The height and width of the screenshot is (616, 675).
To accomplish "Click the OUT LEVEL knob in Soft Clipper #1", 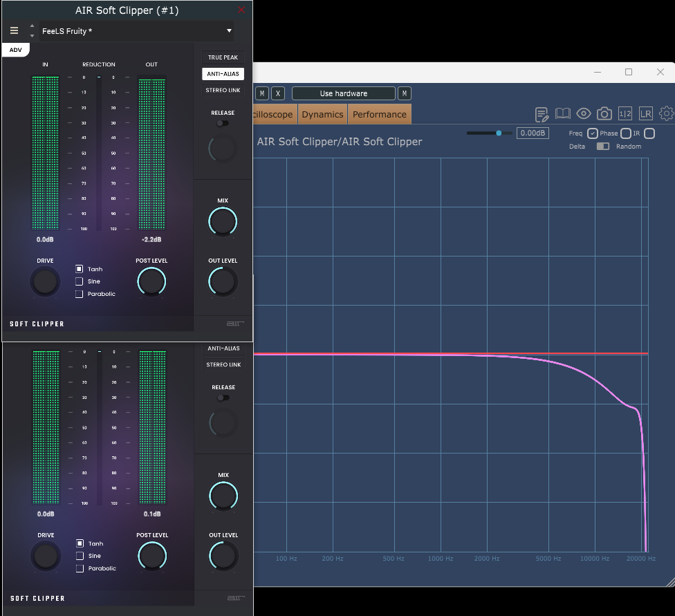I will pyautogui.click(x=223, y=281).
